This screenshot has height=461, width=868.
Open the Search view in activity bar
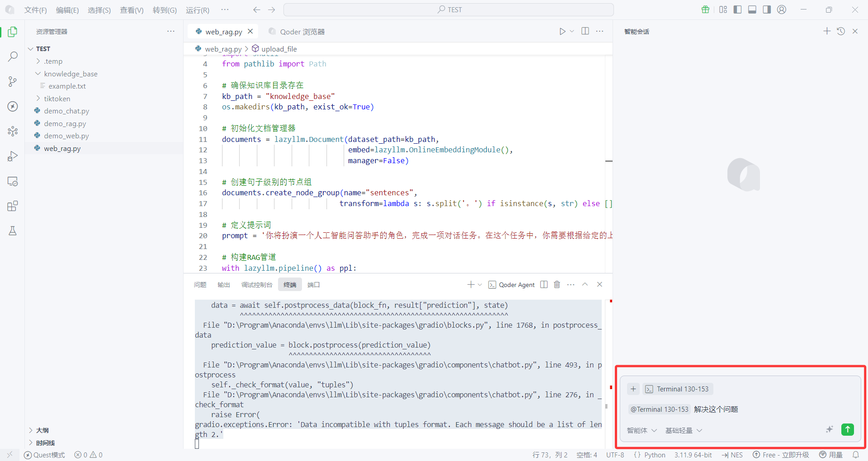[x=13, y=56]
